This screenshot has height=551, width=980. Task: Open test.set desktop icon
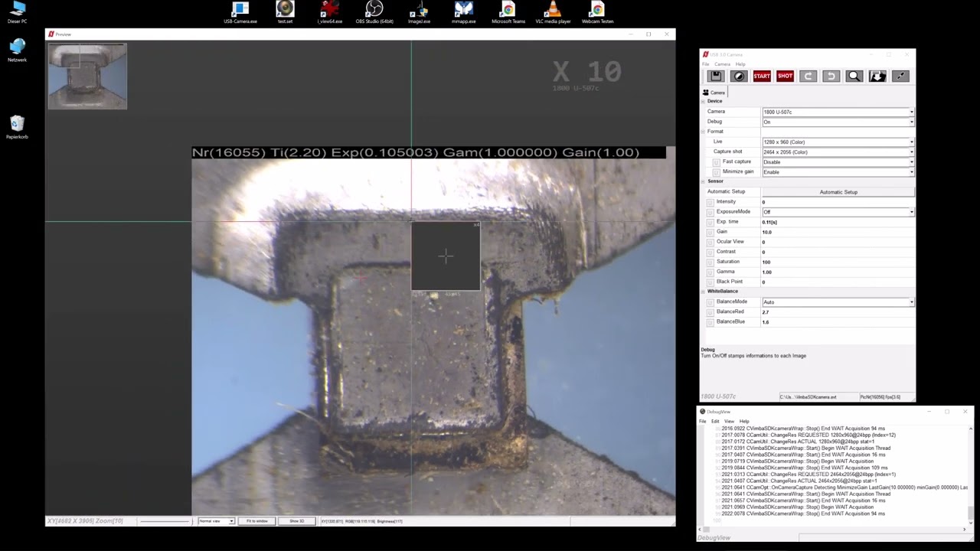pyautogui.click(x=285, y=13)
